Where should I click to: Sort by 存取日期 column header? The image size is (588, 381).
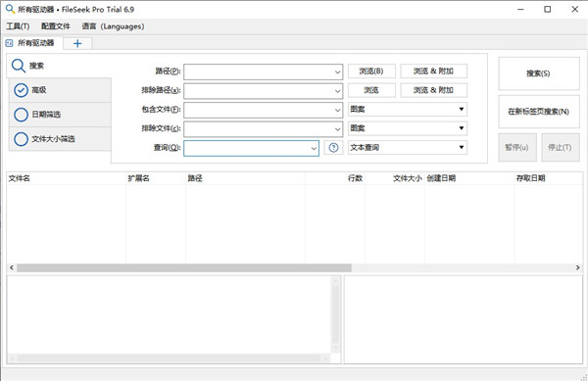click(548, 178)
